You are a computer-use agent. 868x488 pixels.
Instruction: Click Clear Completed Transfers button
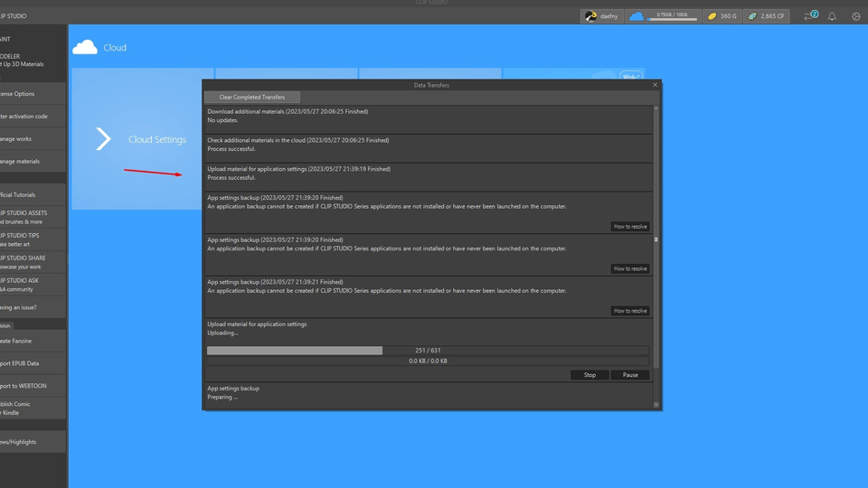pos(252,97)
